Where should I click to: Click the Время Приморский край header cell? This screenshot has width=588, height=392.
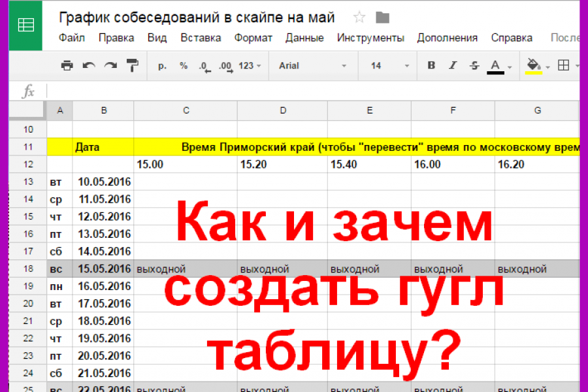coord(357,146)
